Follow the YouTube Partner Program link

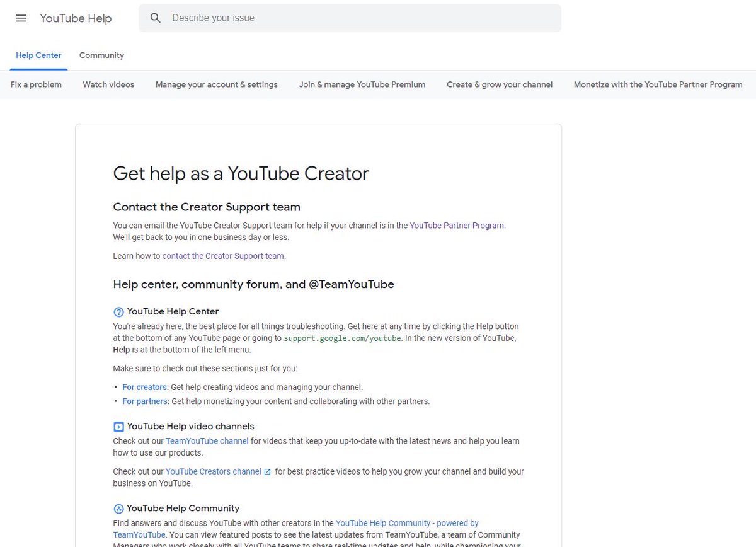point(457,225)
